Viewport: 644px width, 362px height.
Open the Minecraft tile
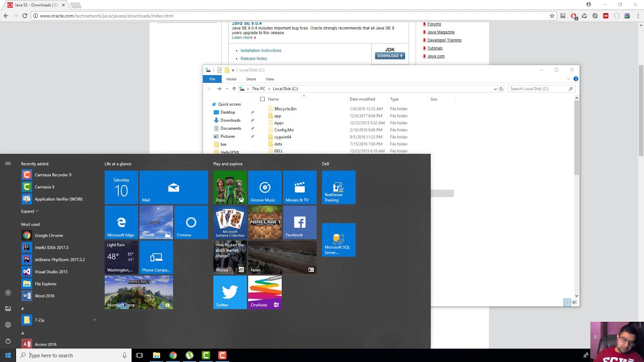tap(265, 222)
